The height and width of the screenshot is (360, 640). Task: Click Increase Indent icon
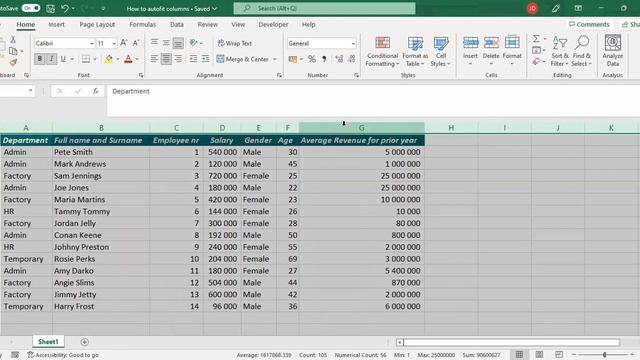[205, 59]
